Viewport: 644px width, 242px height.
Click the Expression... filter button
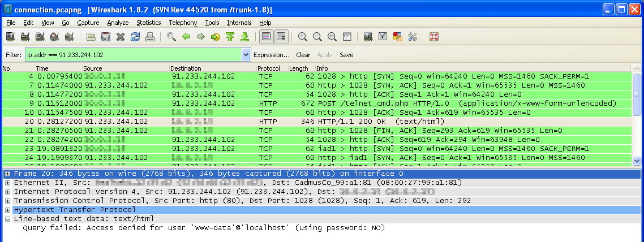tap(272, 55)
